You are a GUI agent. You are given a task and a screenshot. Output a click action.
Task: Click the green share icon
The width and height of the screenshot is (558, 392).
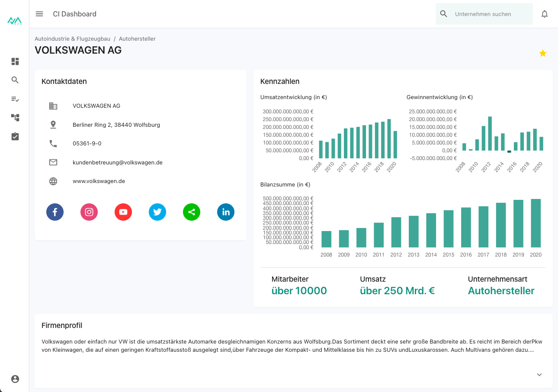(x=192, y=212)
